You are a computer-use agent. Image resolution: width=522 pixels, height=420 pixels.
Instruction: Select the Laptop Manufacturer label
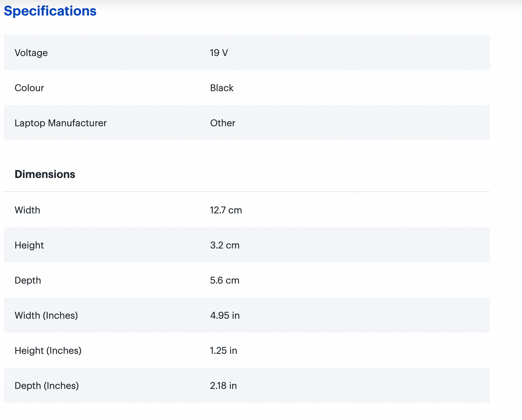coord(60,123)
